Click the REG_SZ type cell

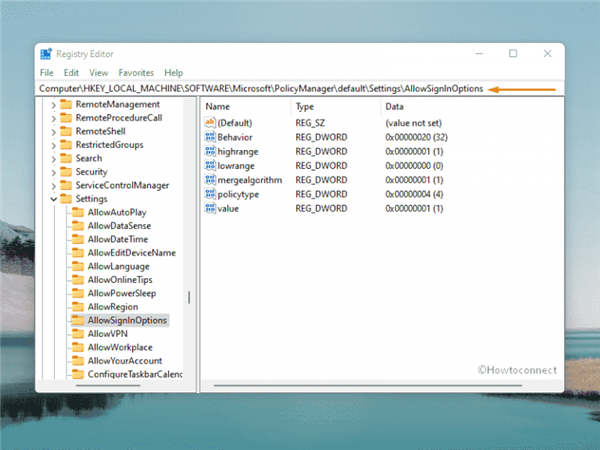click(x=310, y=123)
